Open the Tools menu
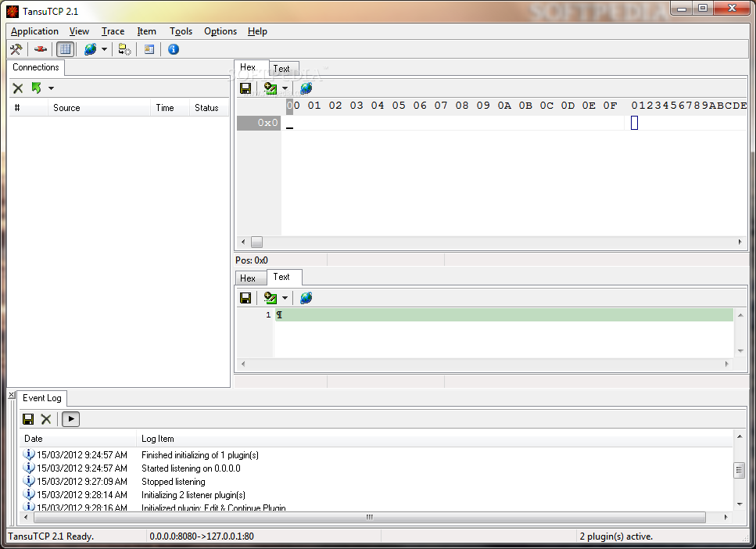The width and height of the screenshot is (756, 549). (181, 31)
